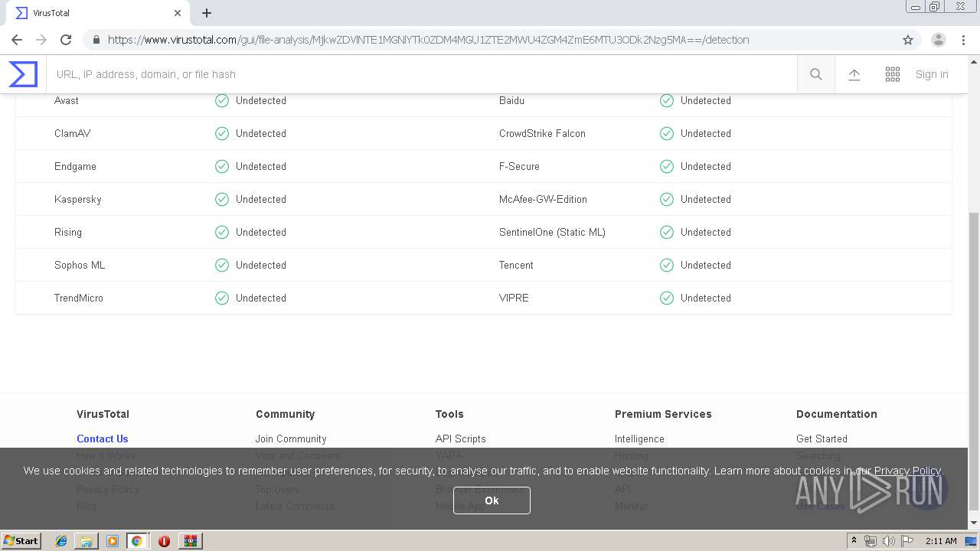
Task: Click Tencent undetected check icon
Action: (667, 265)
